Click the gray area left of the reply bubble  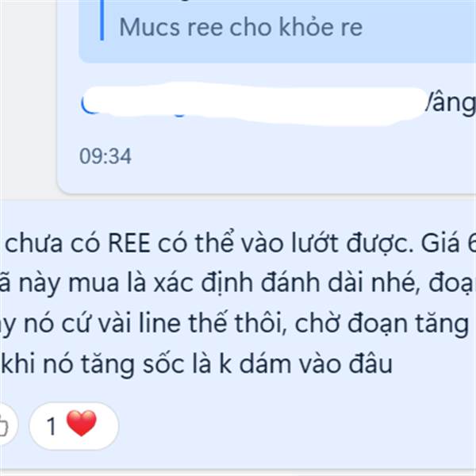[29, 91]
